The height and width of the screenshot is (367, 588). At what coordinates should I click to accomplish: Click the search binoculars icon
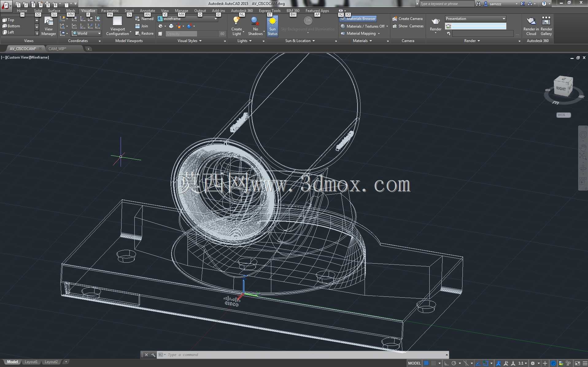[478, 4]
